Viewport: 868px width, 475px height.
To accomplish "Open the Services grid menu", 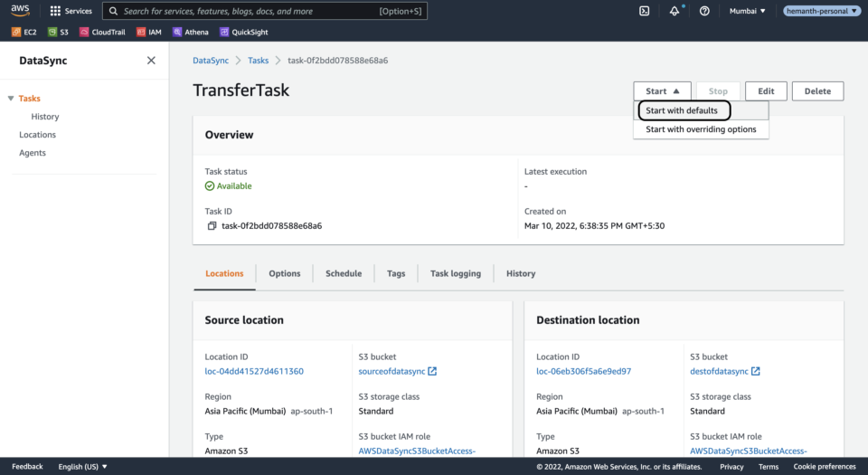I will pos(71,11).
